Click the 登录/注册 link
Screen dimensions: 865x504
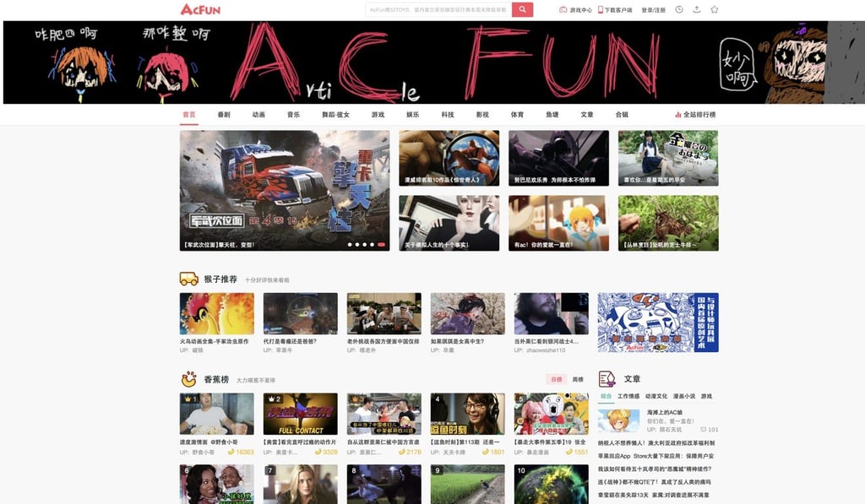pyautogui.click(x=653, y=10)
